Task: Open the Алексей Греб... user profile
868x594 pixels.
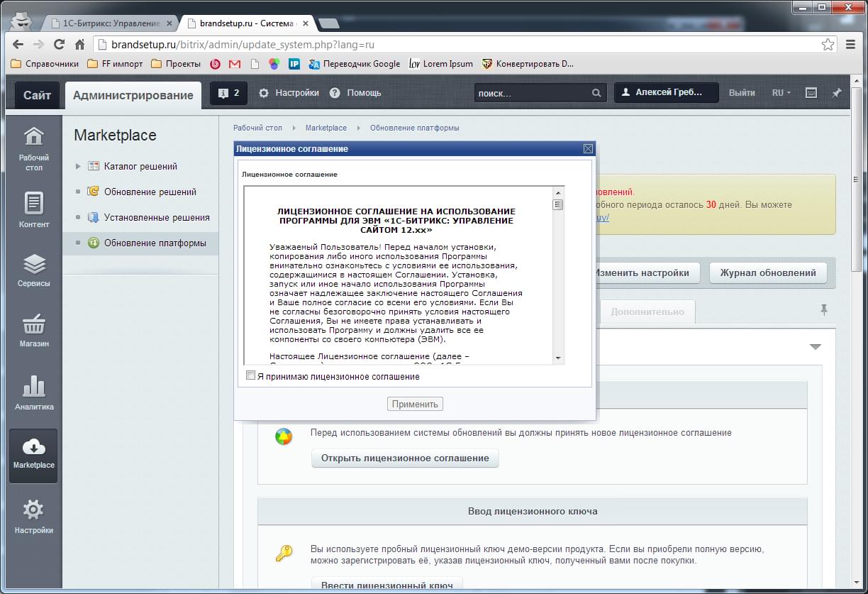Action: pos(666,93)
